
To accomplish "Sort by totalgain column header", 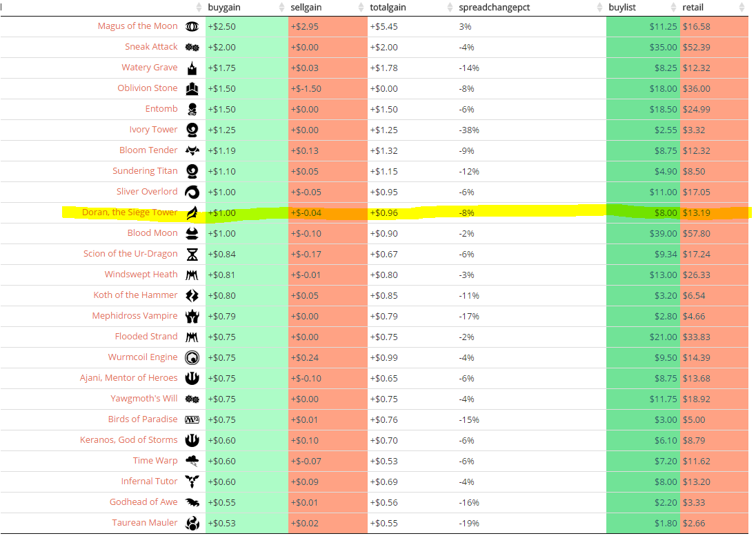I will click(388, 8).
